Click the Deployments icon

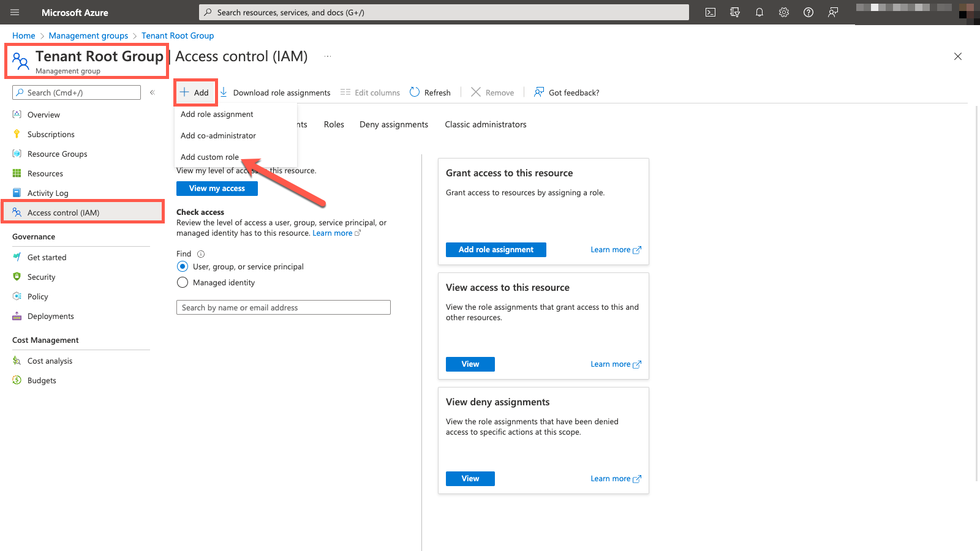(17, 316)
